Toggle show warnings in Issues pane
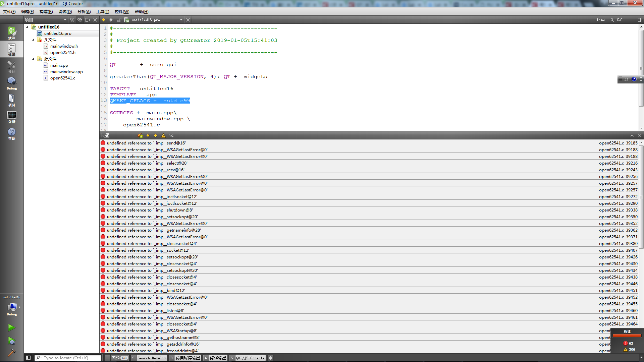 click(163, 135)
